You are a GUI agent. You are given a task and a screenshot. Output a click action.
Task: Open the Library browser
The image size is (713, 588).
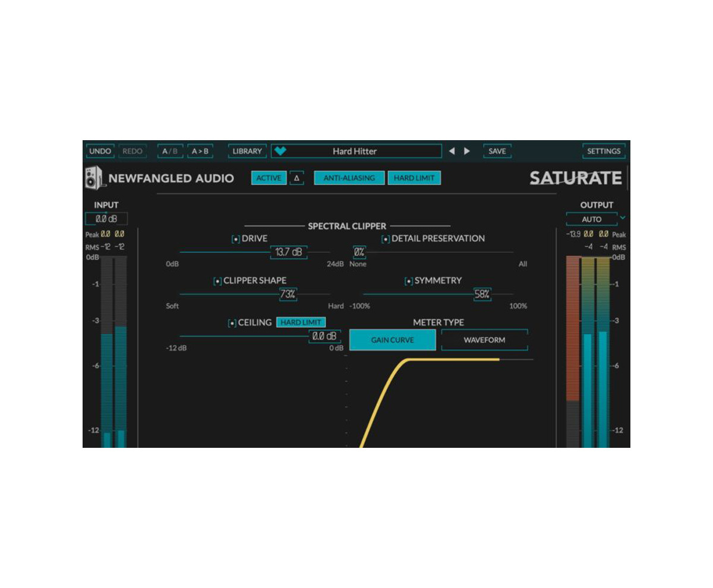click(247, 151)
